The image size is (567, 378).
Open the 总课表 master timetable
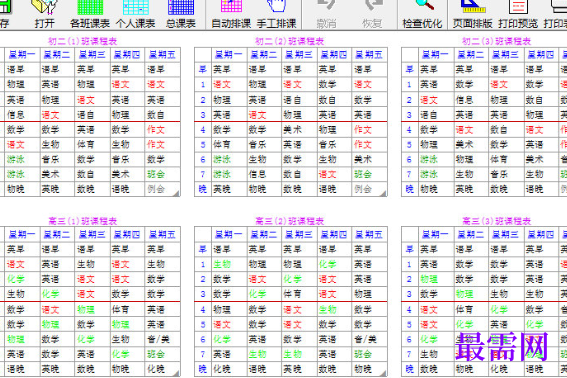click(x=181, y=14)
